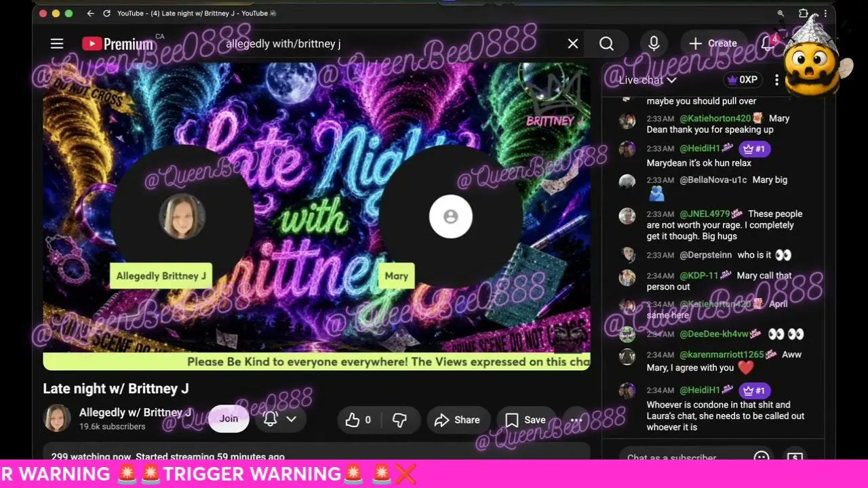The image size is (868, 488).
Task: Click @DeeDee-kh4vw's chat avatar
Action: tap(627, 335)
